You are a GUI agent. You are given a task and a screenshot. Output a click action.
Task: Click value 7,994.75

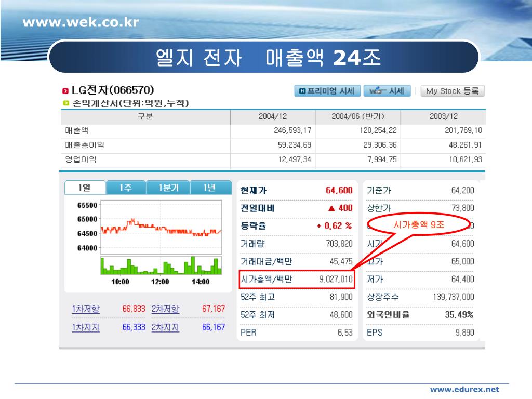382,159
